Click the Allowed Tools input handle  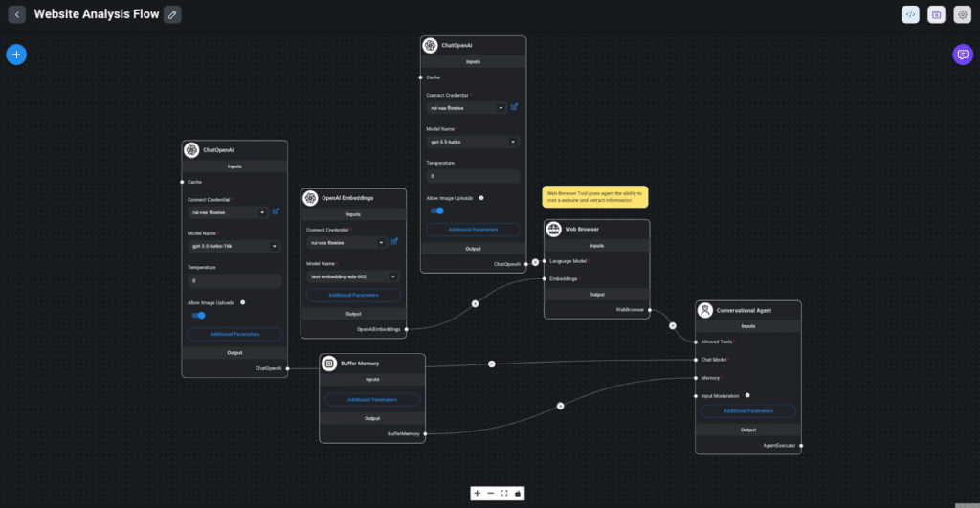[696, 342]
